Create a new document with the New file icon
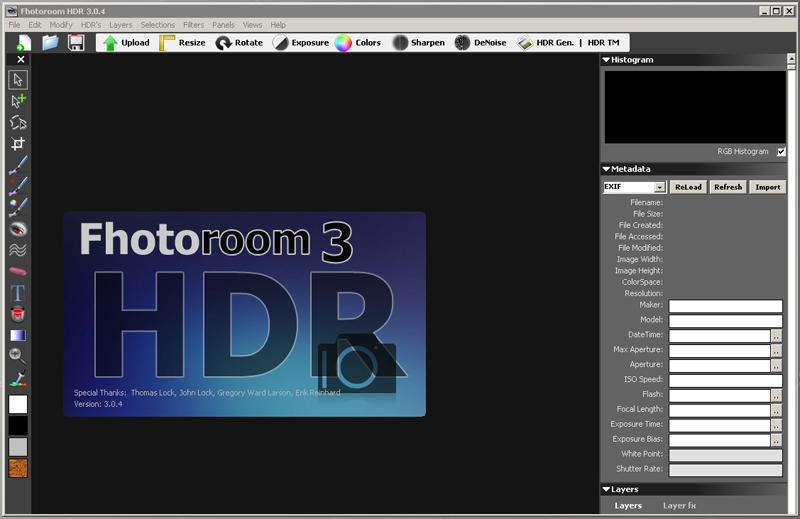 23,43
